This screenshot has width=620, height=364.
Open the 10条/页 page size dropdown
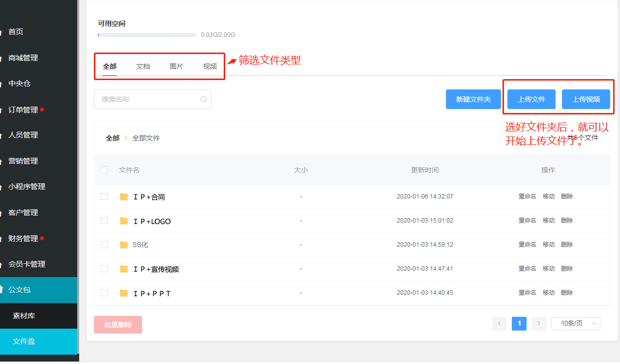pos(576,323)
